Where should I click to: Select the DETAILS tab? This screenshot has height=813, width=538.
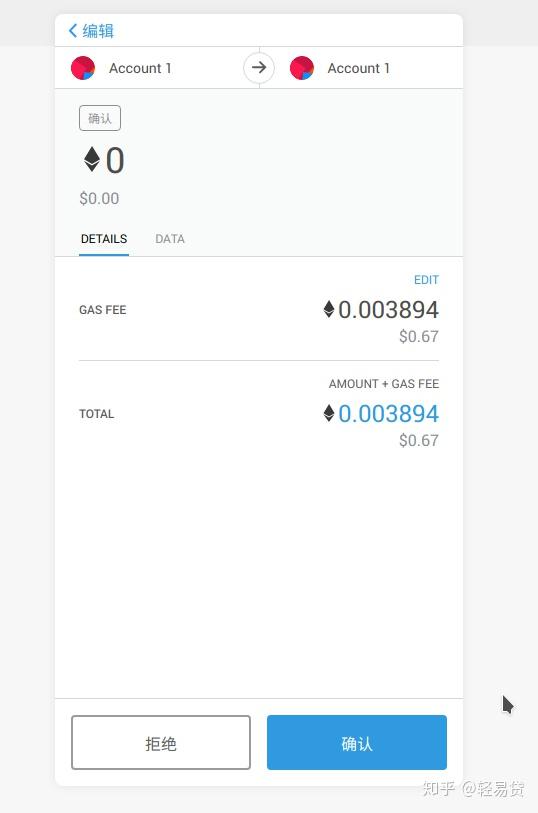pos(104,239)
